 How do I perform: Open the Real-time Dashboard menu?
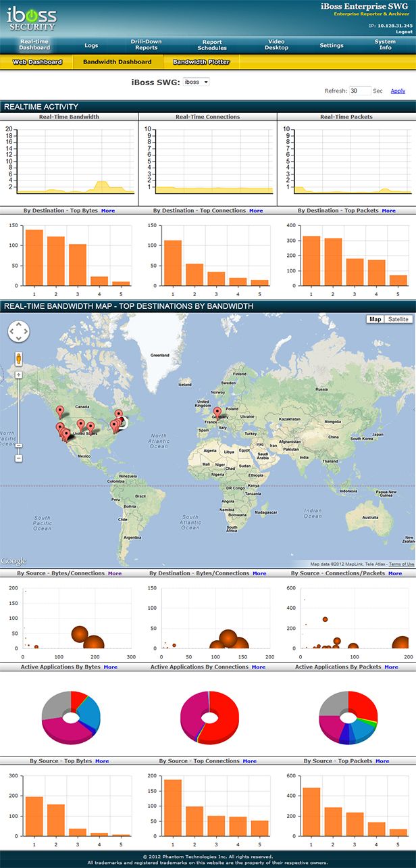coord(34,45)
